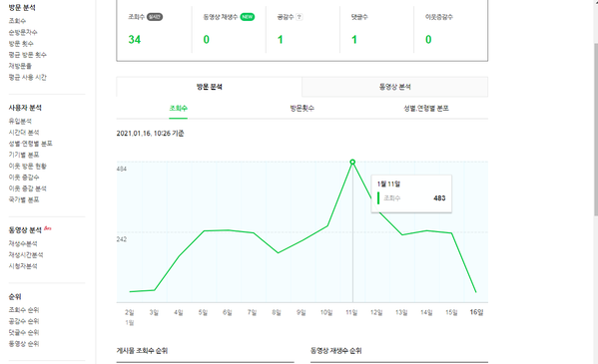The image size is (598, 364).
Task: Open 재방문율 in the sidebar
Action: (x=20, y=66)
